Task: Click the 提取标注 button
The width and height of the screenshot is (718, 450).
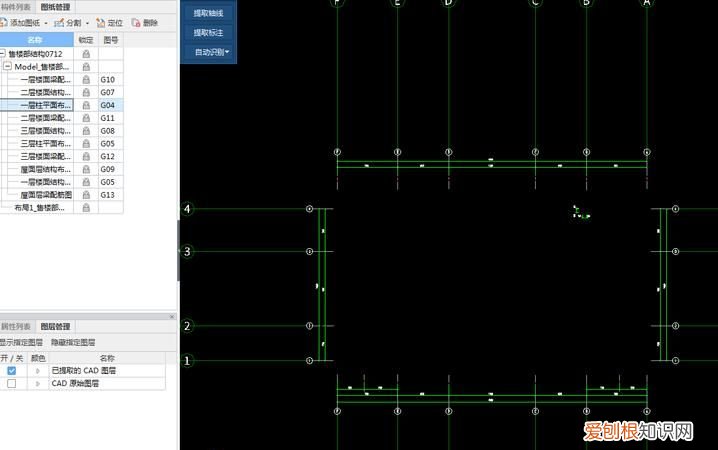Action: pyautogui.click(x=208, y=32)
